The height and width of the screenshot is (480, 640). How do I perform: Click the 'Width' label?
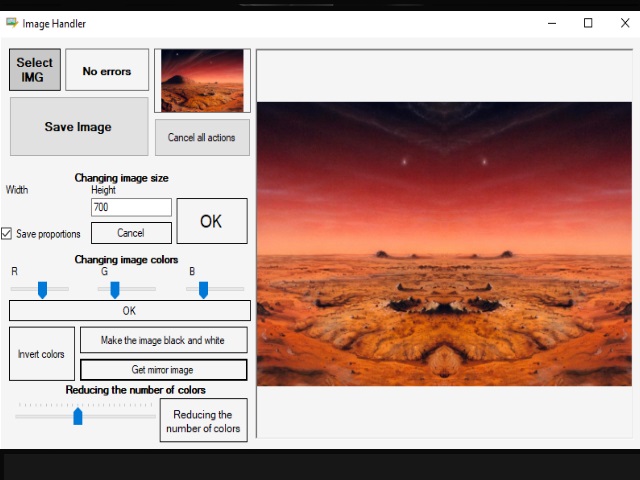coord(17,190)
